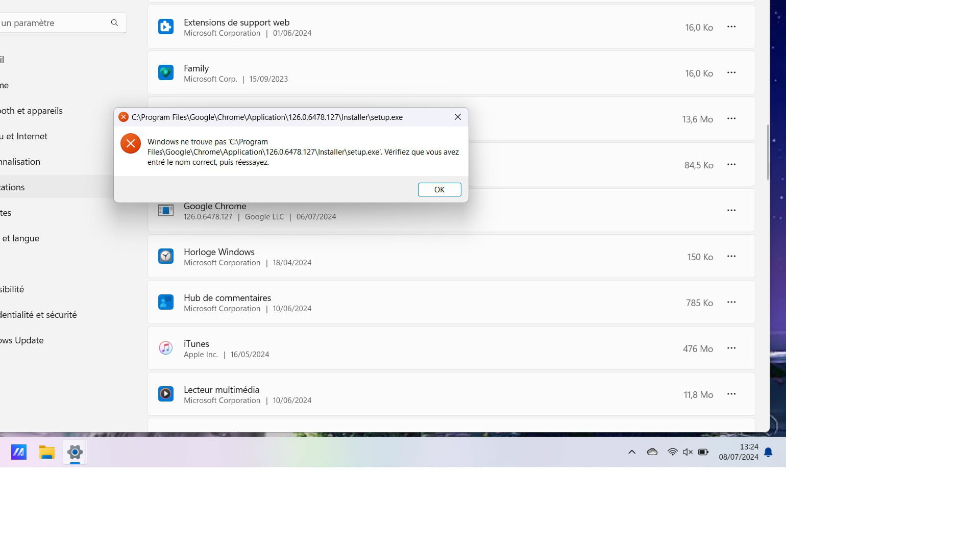Open the Réseau et Internet settings section

point(56,136)
